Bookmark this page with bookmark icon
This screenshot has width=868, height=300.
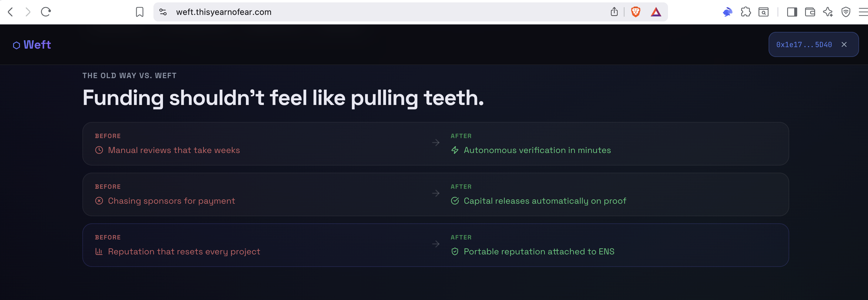click(x=139, y=12)
